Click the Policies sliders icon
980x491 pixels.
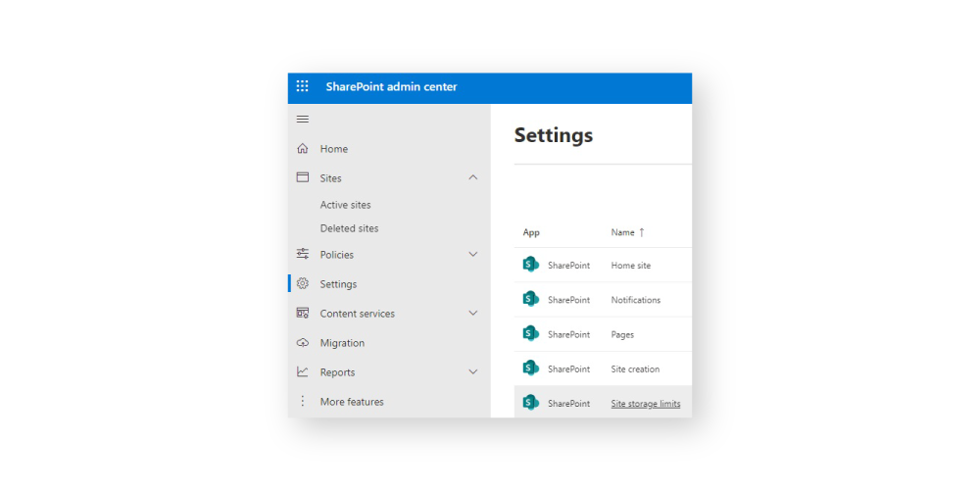click(x=302, y=255)
